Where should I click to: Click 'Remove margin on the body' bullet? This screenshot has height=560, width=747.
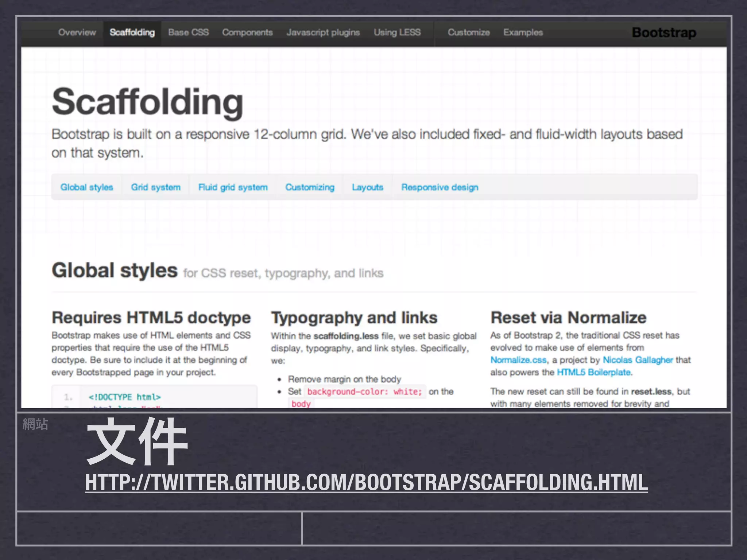344,379
